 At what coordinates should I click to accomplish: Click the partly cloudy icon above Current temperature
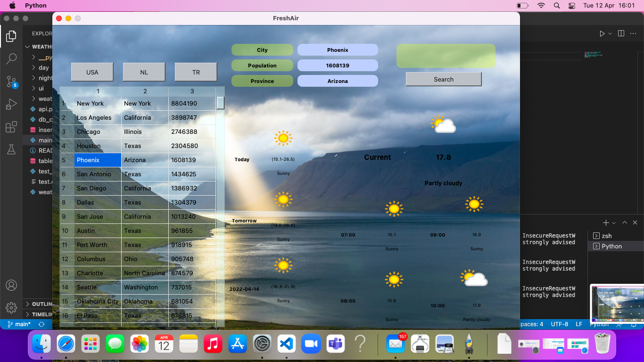pos(443,124)
